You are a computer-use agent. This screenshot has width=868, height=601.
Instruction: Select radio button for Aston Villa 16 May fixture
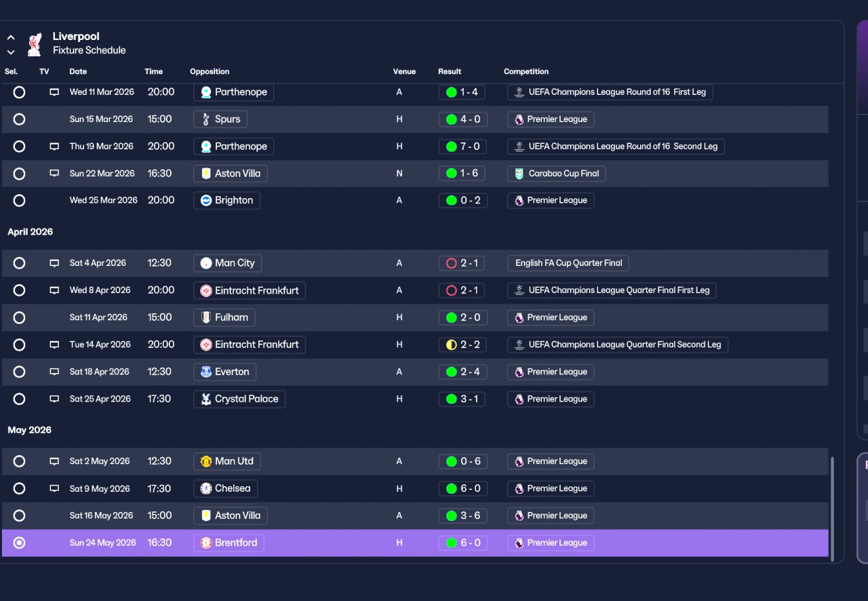[19, 516]
